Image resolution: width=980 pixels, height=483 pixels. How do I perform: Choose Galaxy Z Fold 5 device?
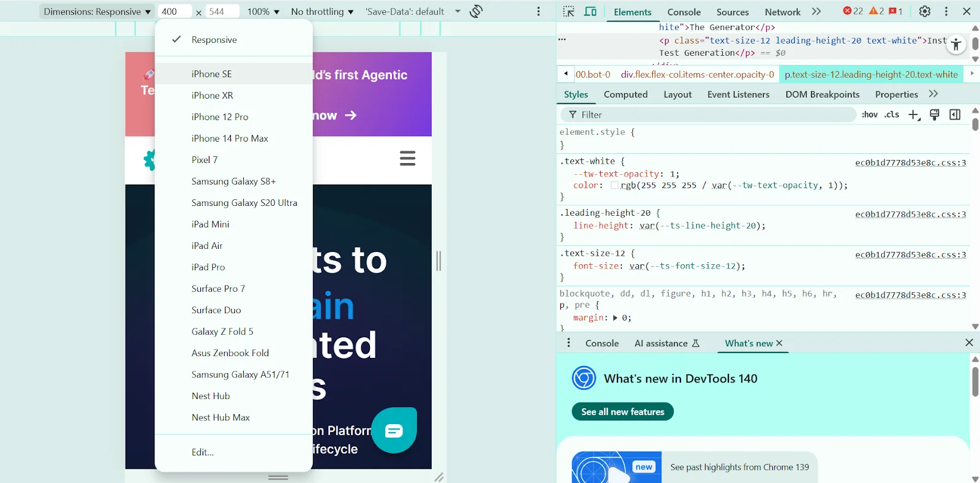point(234,331)
